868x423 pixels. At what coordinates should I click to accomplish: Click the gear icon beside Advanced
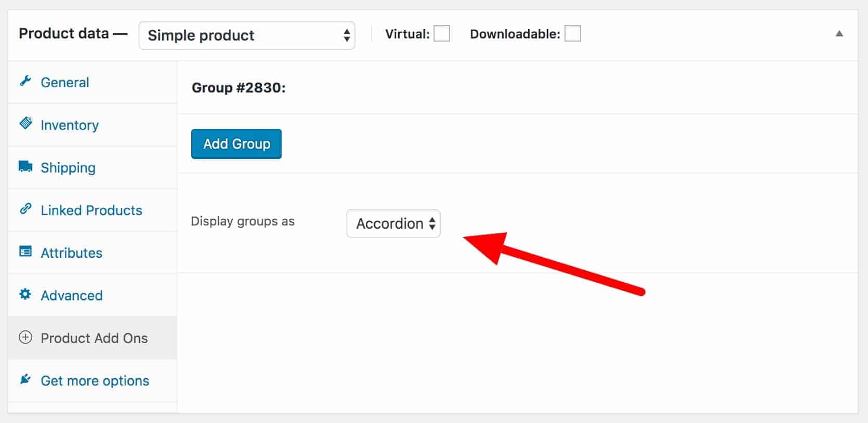pos(25,294)
